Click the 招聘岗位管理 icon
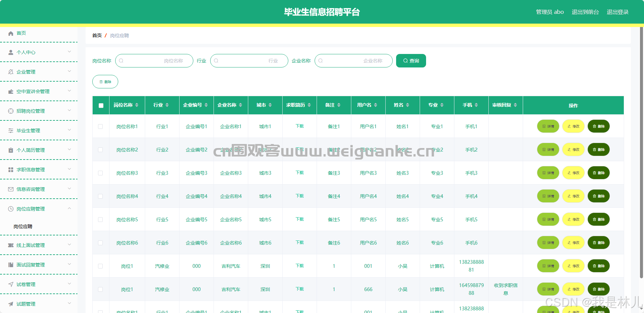 click(x=11, y=111)
